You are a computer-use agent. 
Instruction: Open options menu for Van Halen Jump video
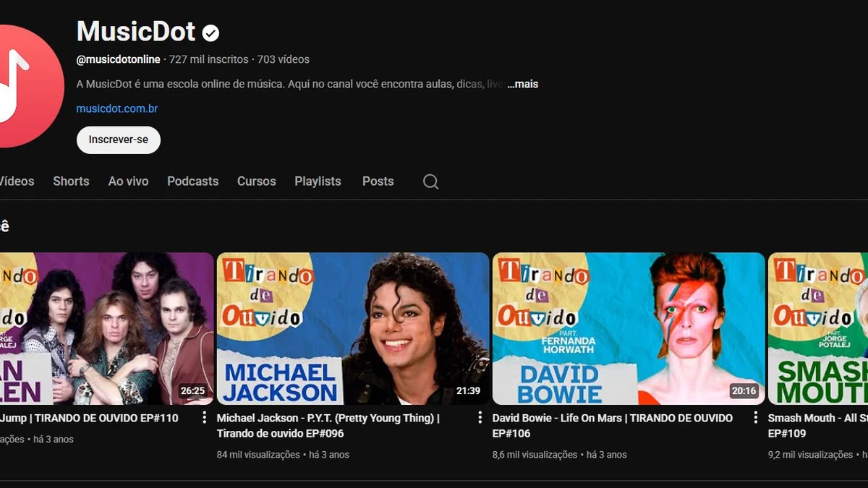coord(204,417)
